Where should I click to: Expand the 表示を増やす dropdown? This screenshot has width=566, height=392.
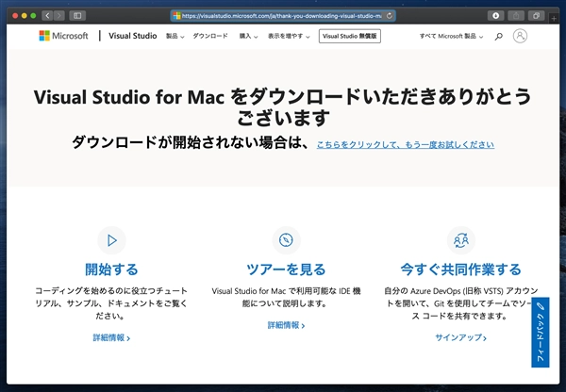[x=289, y=36]
